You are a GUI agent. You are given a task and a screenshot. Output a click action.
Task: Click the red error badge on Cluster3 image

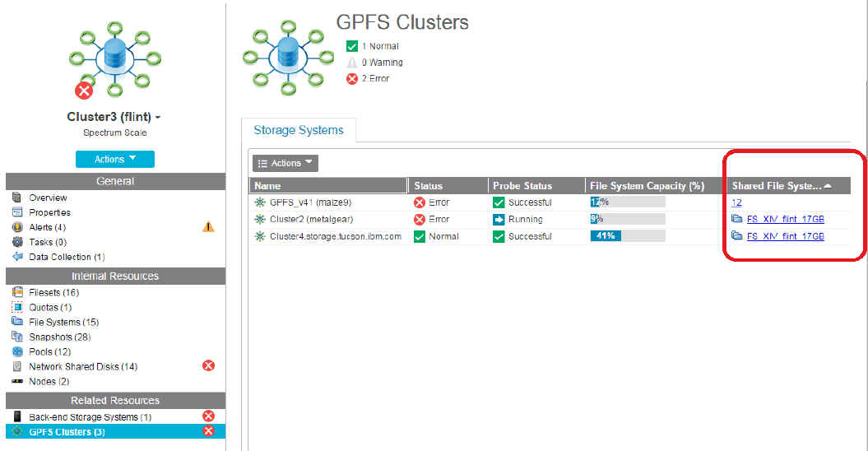tap(84, 91)
